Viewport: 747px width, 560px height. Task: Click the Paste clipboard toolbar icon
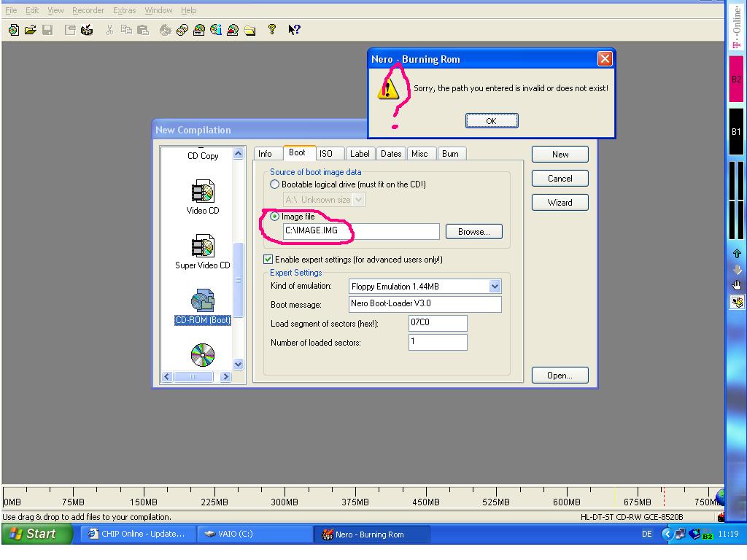tap(143, 30)
